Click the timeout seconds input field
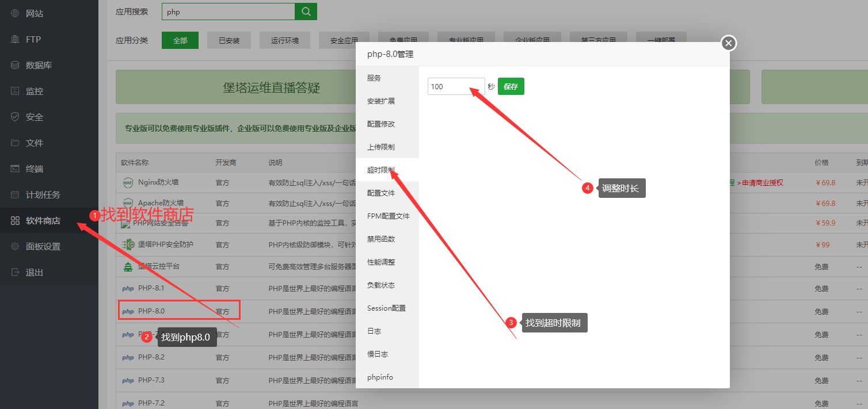The width and height of the screenshot is (868, 409). pyautogui.click(x=456, y=86)
